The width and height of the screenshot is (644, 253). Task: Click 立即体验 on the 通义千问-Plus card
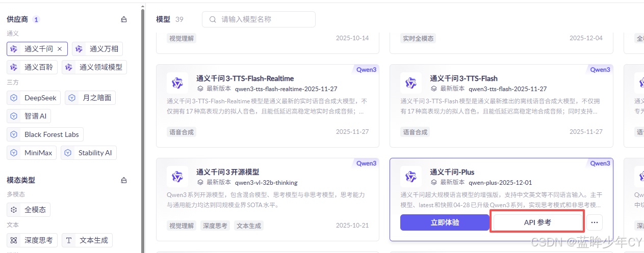pos(445,222)
